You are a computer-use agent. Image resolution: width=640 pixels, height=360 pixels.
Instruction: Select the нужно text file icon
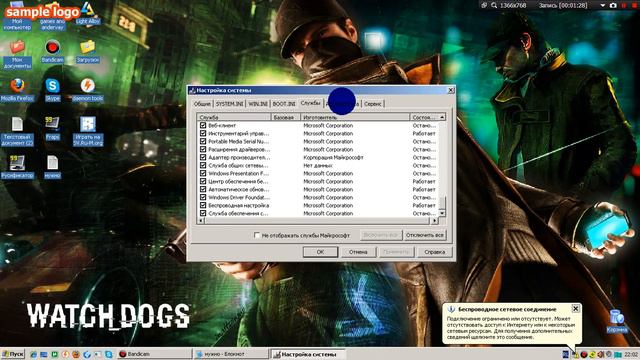click(x=52, y=167)
